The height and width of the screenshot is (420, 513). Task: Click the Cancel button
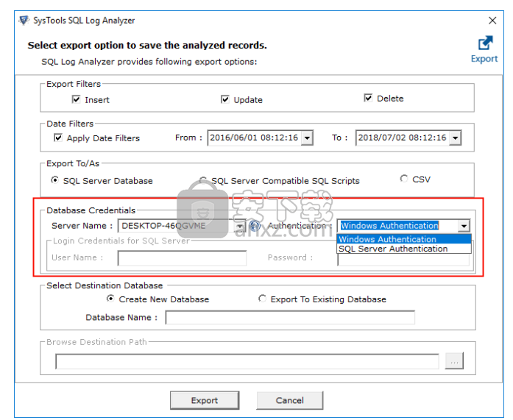(290, 400)
